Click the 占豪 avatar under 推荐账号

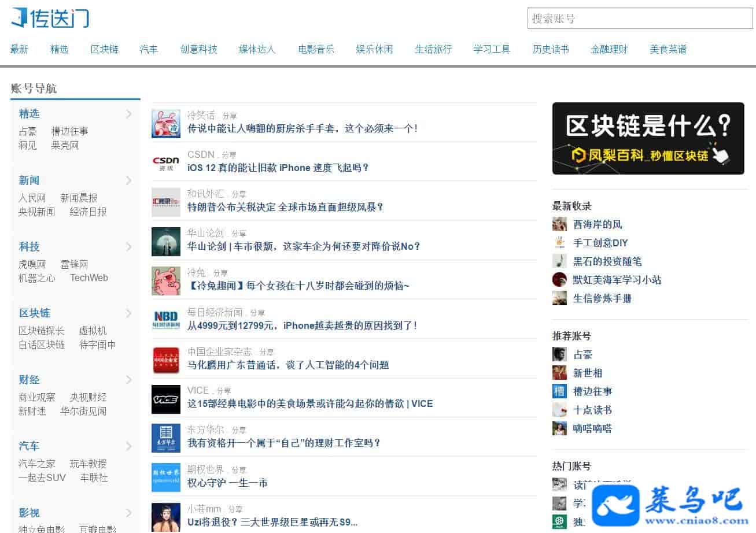click(559, 354)
